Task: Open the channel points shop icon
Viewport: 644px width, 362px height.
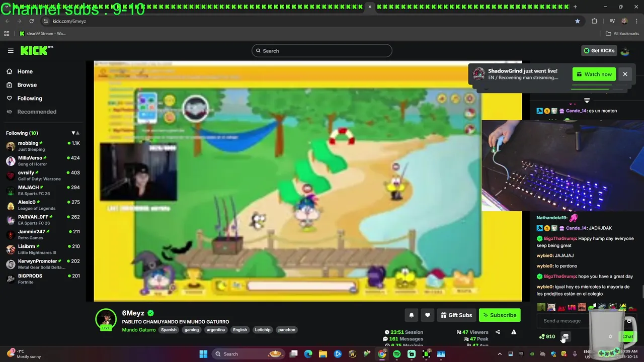Action: coord(566,337)
